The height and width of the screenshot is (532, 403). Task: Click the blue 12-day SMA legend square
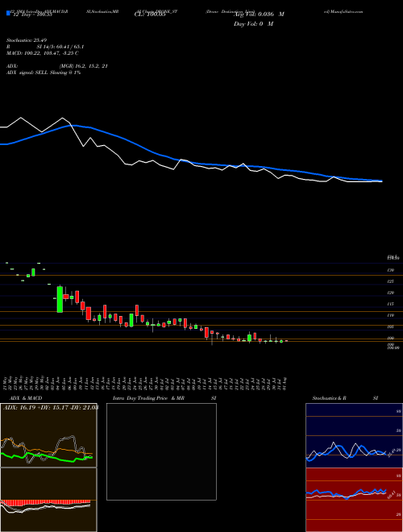(8, 14)
